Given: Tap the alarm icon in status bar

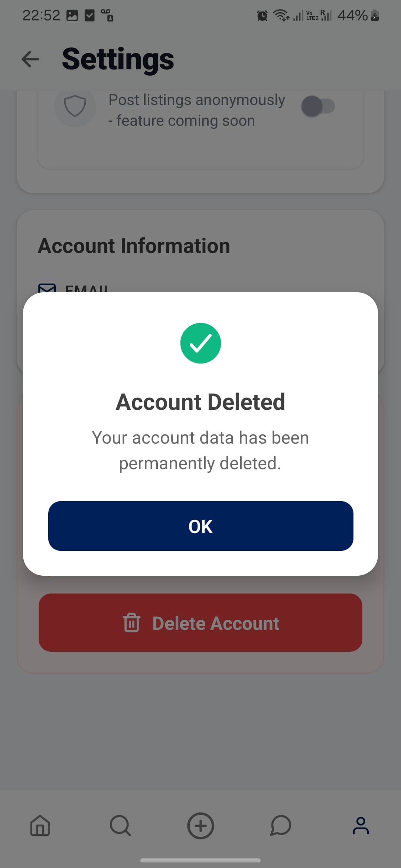Looking at the screenshot, I should coord(262,16).
